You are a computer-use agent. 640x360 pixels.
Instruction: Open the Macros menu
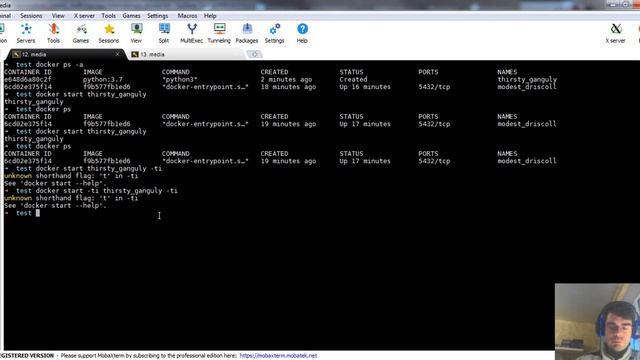pyautogui.click(x=187, y=16)
